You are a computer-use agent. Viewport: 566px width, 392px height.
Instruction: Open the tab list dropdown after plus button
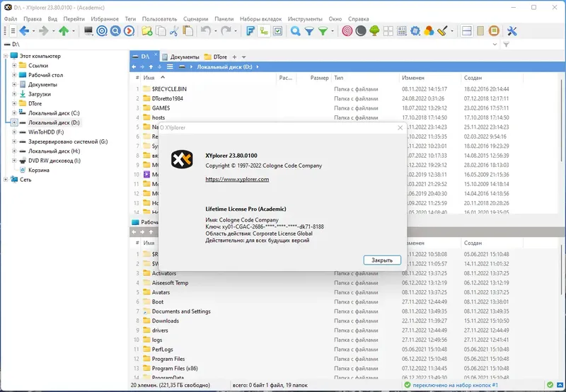[243, 57]
